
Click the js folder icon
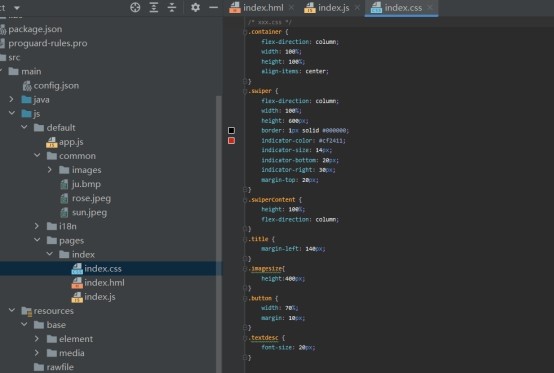(26, 113)
